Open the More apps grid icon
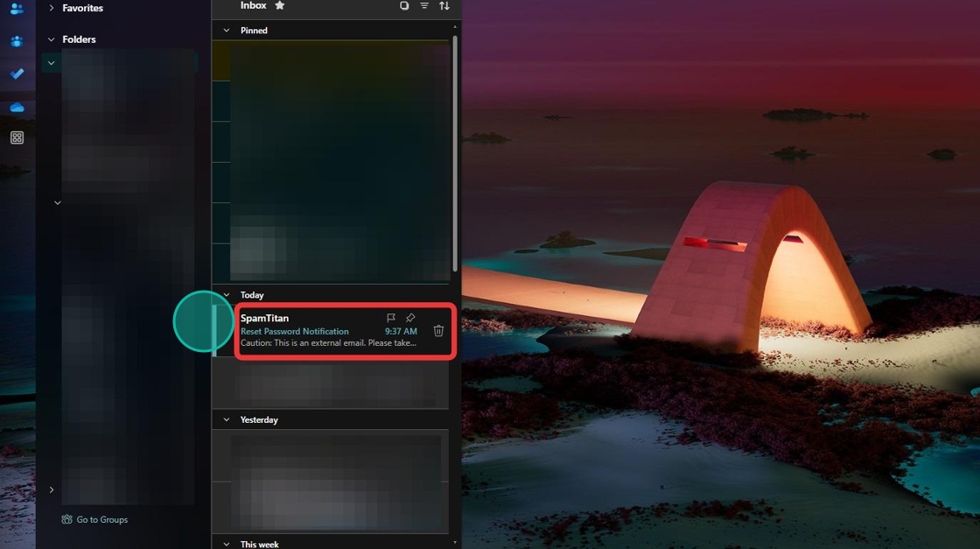The image size is (980, 549). pos(17,138)
